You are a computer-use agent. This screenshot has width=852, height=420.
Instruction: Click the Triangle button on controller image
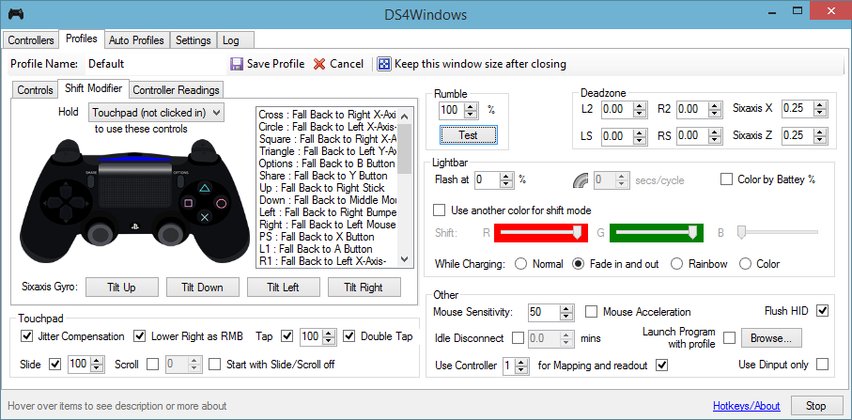coord(204,189)
